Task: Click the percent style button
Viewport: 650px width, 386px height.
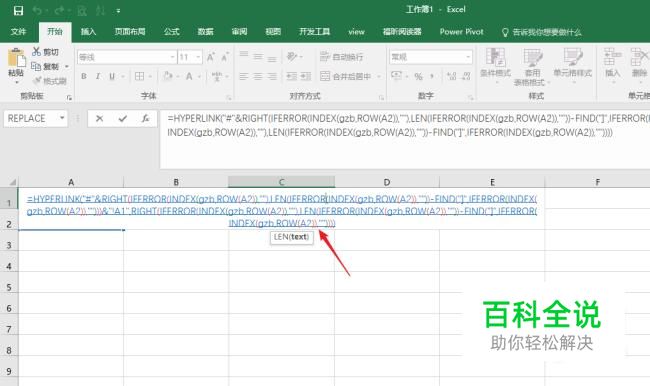Action: click(418, 76)
